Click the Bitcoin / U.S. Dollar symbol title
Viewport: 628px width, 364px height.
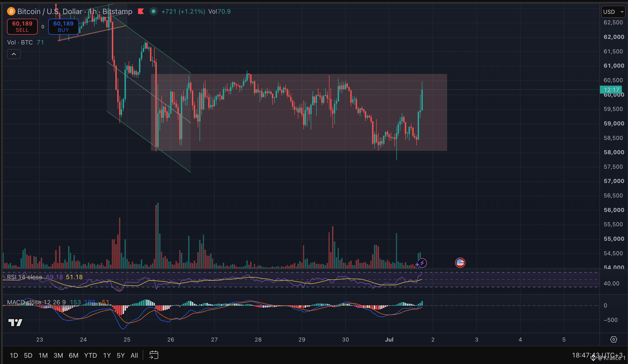click(50, 11)
